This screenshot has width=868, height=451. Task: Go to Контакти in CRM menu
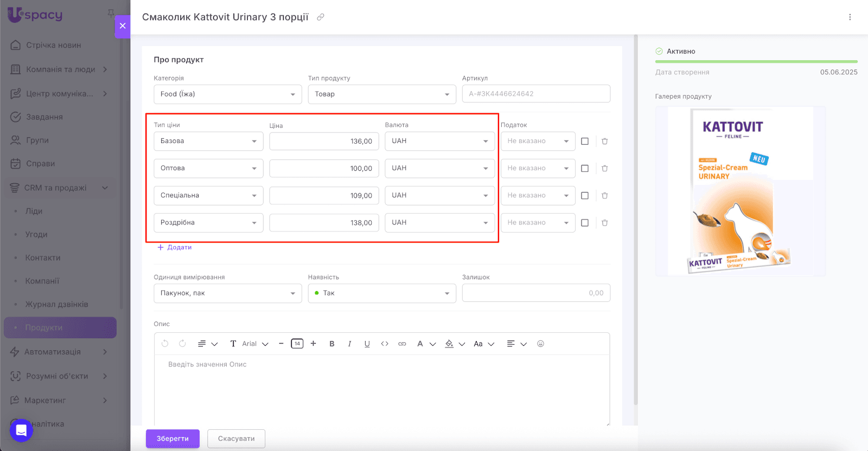click(43, 258)
